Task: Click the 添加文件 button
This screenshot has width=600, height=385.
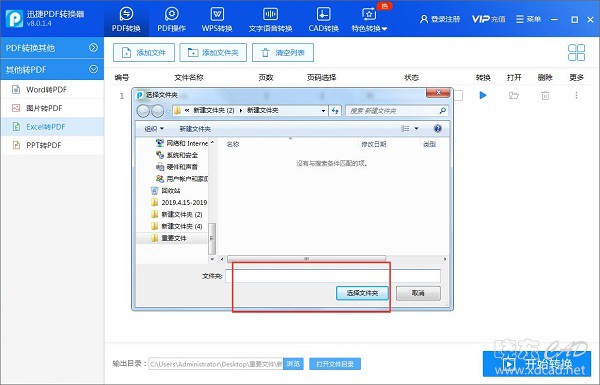Action: pos(144,52)
